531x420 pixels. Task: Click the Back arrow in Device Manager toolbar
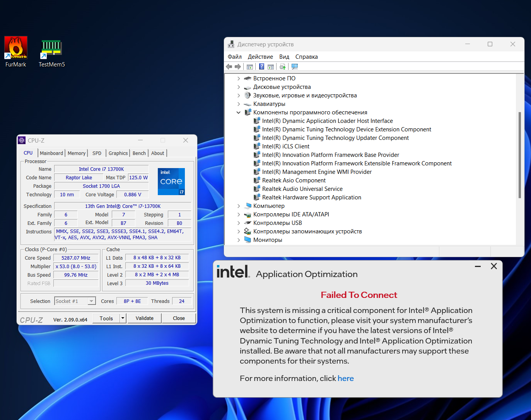(229, 67)
